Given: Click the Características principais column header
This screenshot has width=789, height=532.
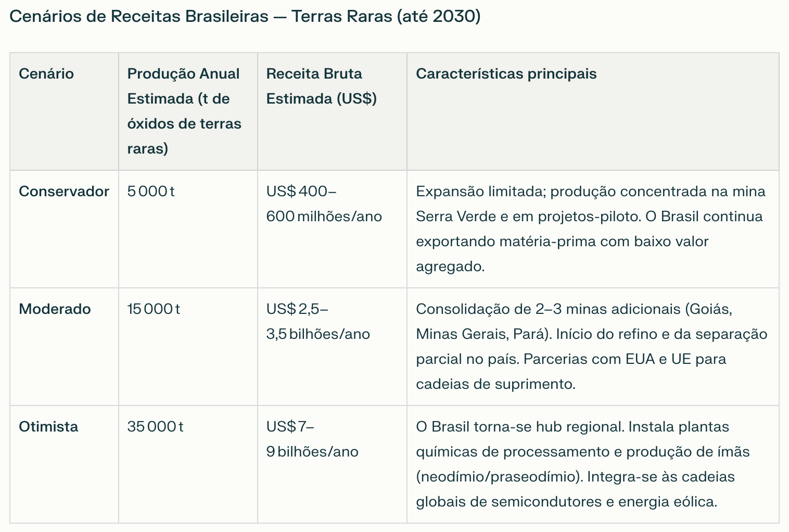Looking at the screenshot, I should pos(506,74).
